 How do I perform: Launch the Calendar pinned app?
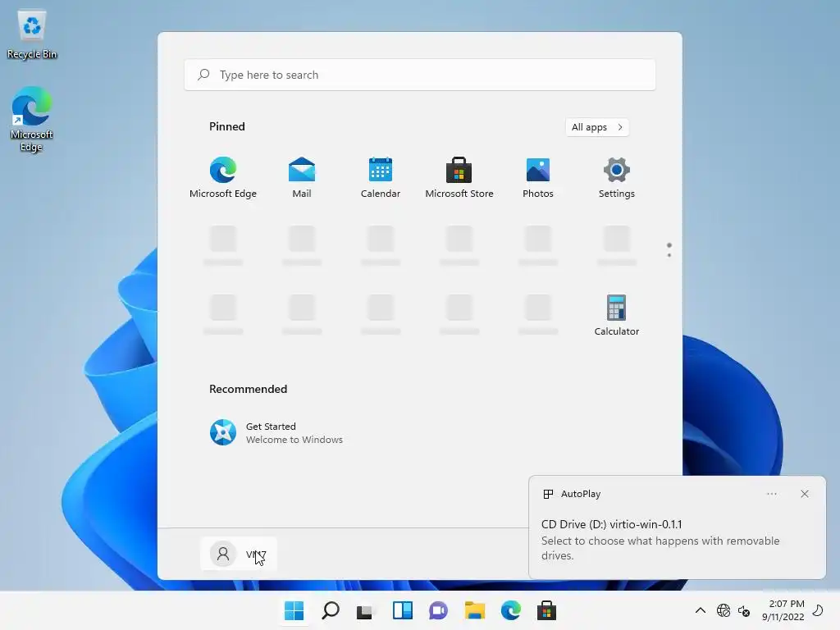pos(381,178)
